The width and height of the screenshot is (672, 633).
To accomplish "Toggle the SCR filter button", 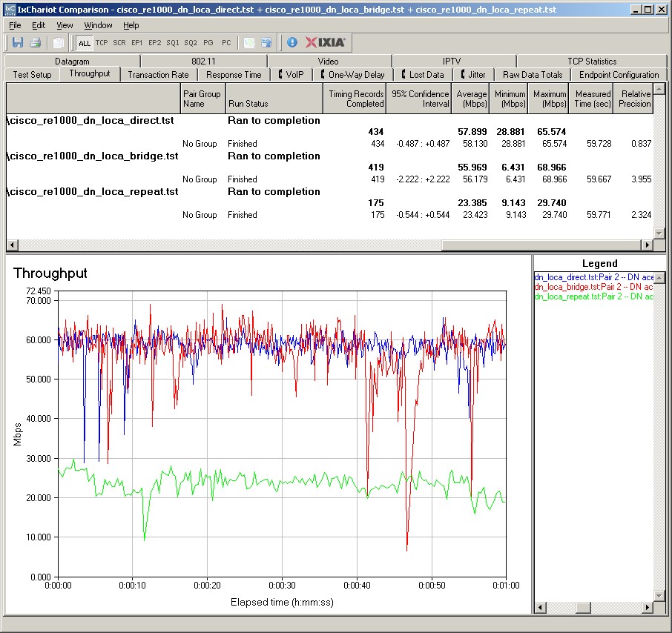I will pos(119,43).
